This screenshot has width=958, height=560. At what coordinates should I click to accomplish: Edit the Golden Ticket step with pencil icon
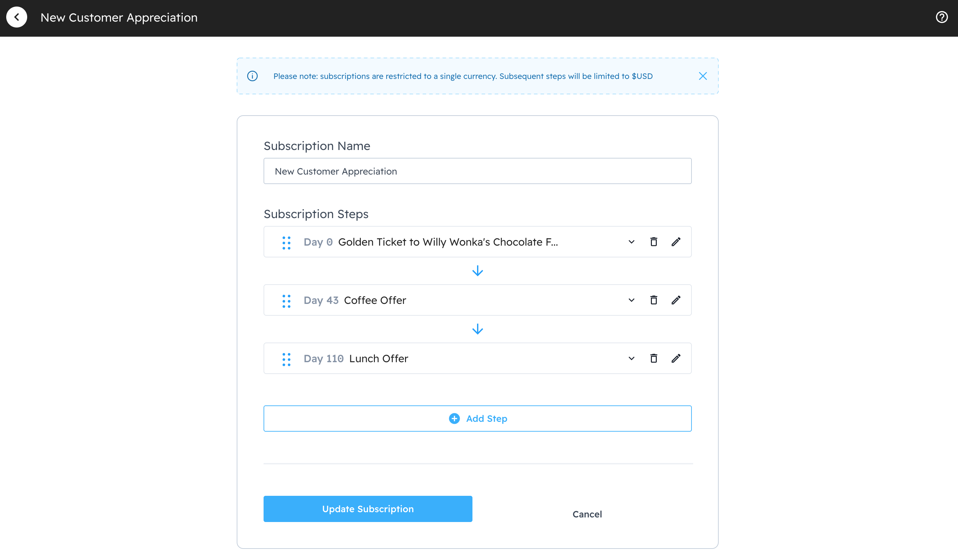pos(675,242)
